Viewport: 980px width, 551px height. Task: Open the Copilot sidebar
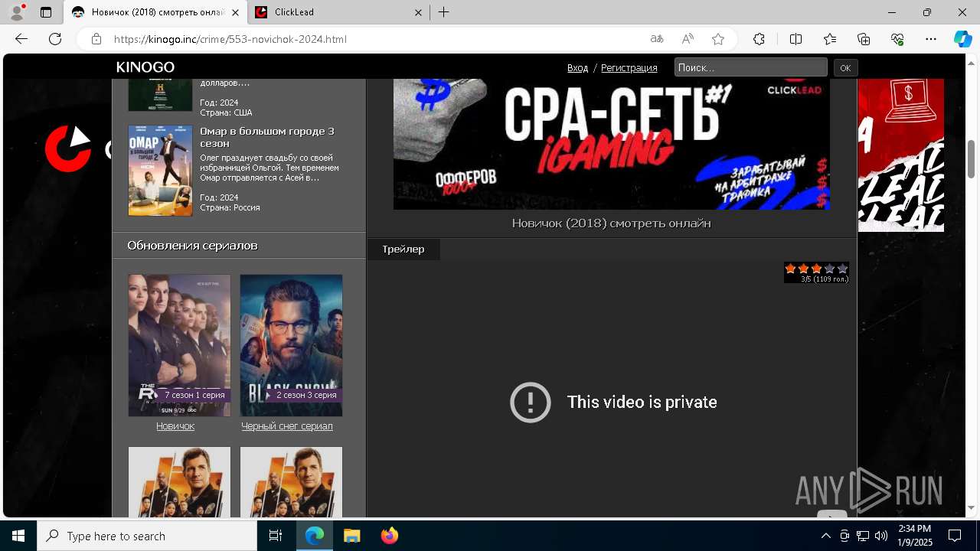click(x=962, y=39)
